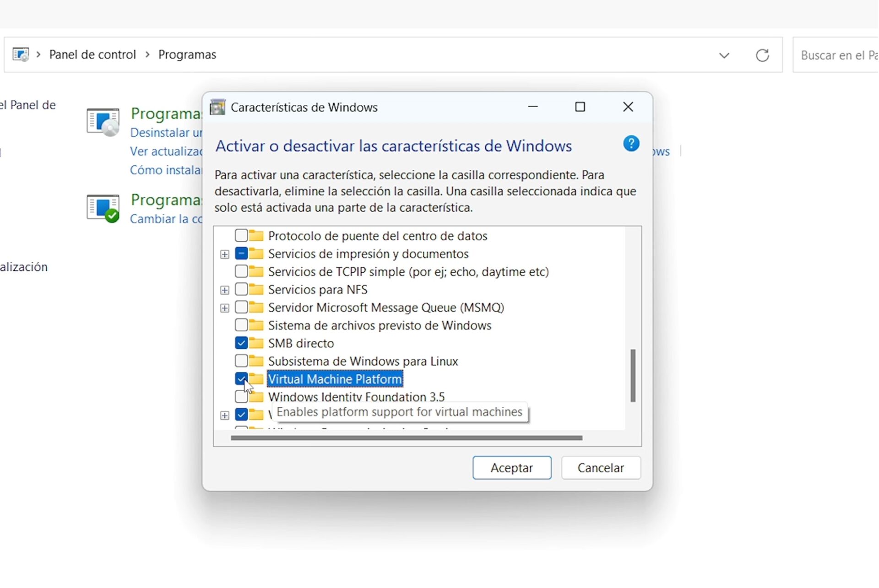This screenshot has height=588, width=879.
Task: Uncheck the Virtual Machine Platform checkbox
Action: pos(241,379)
